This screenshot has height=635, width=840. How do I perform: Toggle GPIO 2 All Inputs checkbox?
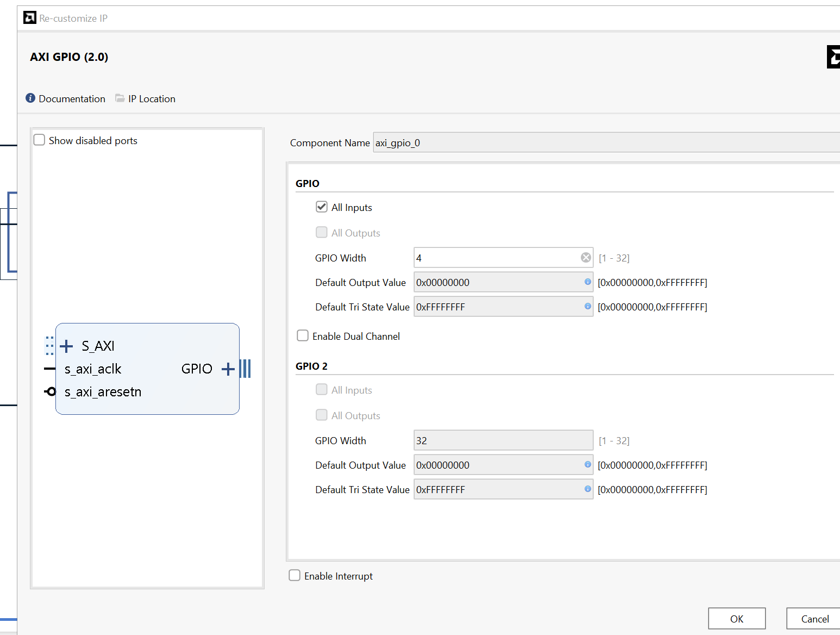(322, 390)
